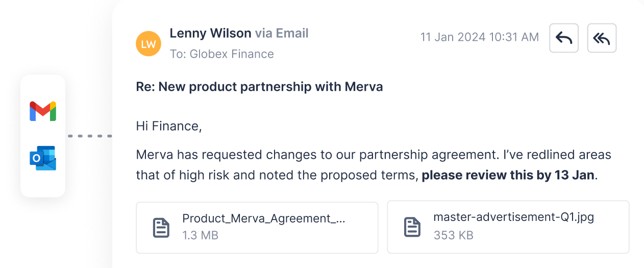644x268 pixels.
Task: Click the LW sender avatar
Action: [x=148, y=43]
